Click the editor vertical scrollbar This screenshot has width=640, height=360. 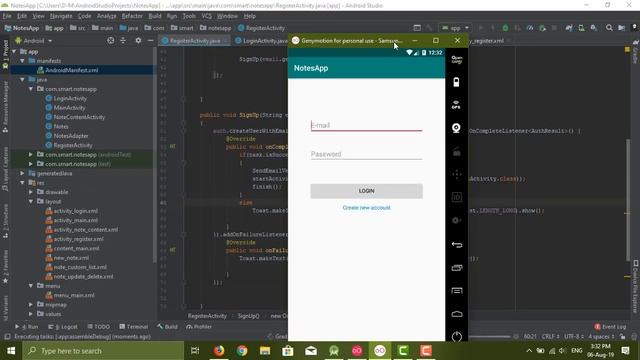click(628, 200)
